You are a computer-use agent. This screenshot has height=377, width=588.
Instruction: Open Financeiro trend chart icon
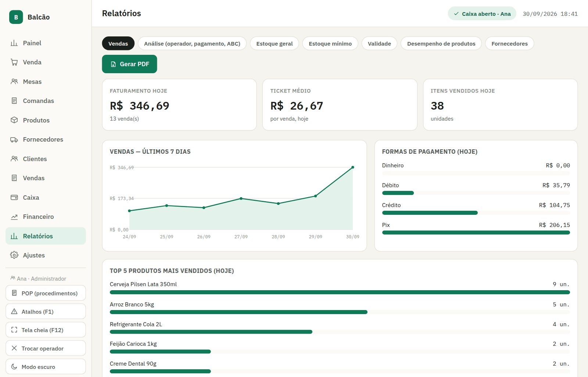click(x=14, y=217)
